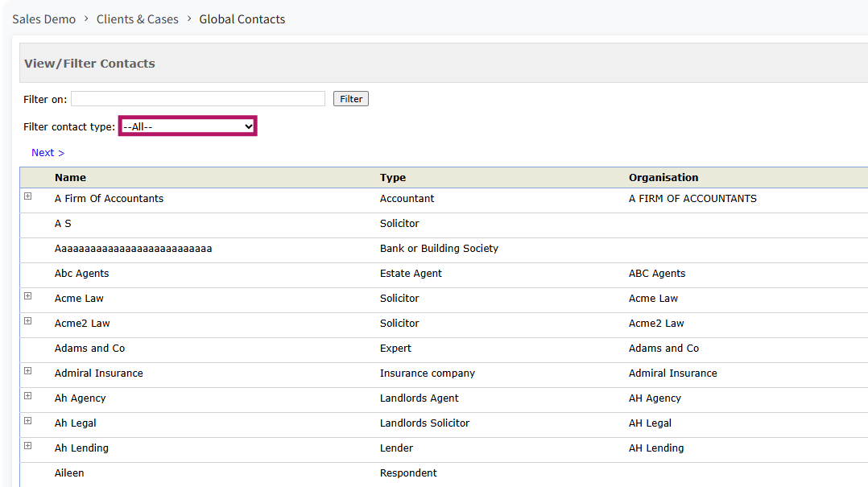Click organisation AH Legal

click(x=650, y=423)
